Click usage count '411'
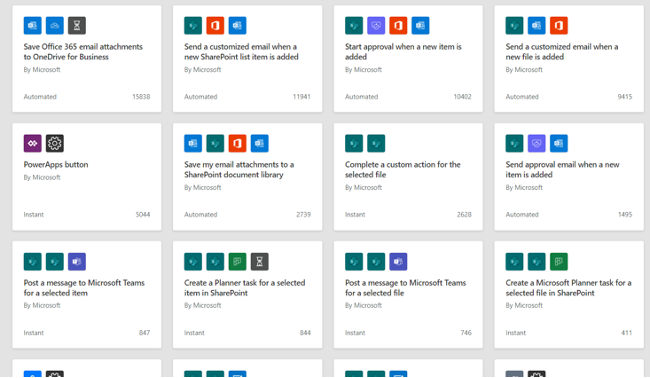This screenshot has width=650, height=378. click(627, 333)
